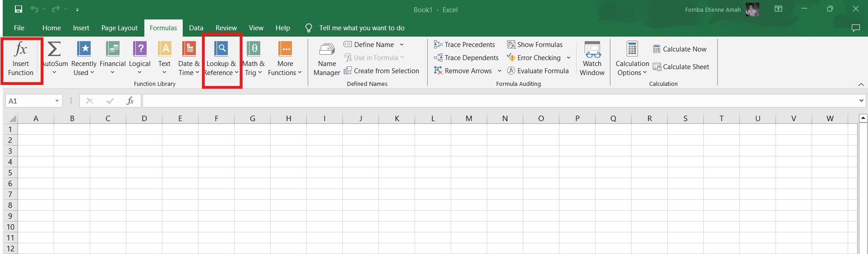Expand the formula bar
The width and height of the screenshot is (868, 254).
click(861, 101)
